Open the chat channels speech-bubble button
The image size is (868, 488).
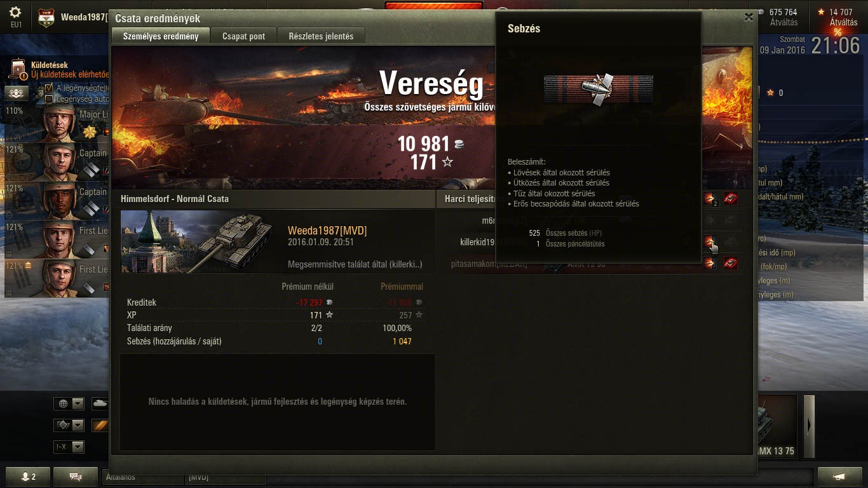coord(76,477)
